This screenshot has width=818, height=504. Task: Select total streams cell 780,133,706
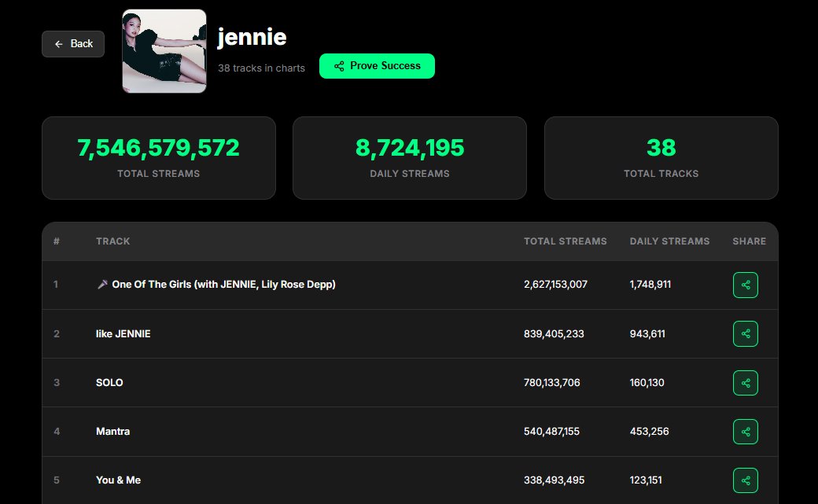(x=552, y=382)
